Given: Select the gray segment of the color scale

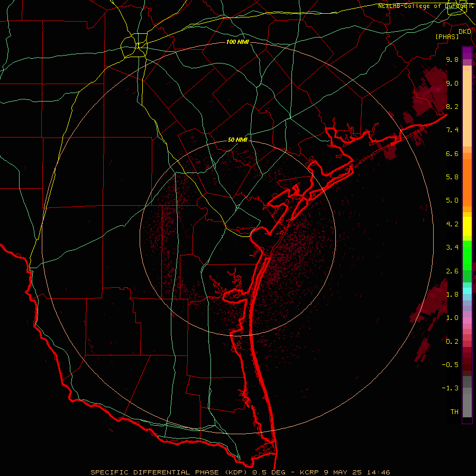Looking at the screenshot, I should tap(467, 397).
